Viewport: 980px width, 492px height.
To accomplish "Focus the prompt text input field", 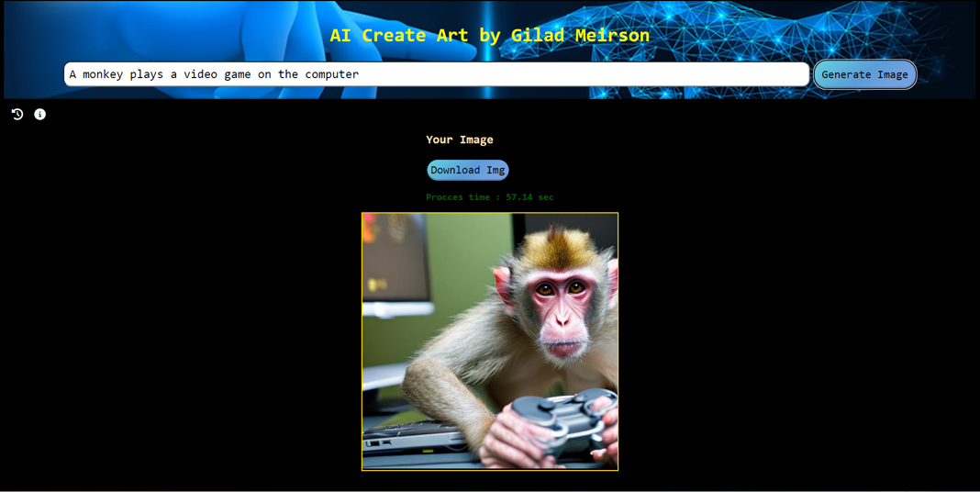I will tap(436, 74).
